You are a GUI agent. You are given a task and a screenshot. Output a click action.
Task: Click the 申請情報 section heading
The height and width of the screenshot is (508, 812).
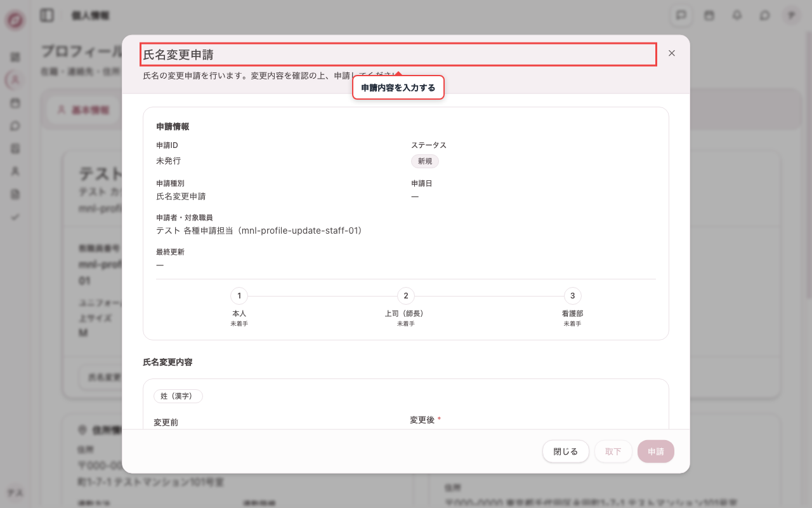click(x=173, y=126)
